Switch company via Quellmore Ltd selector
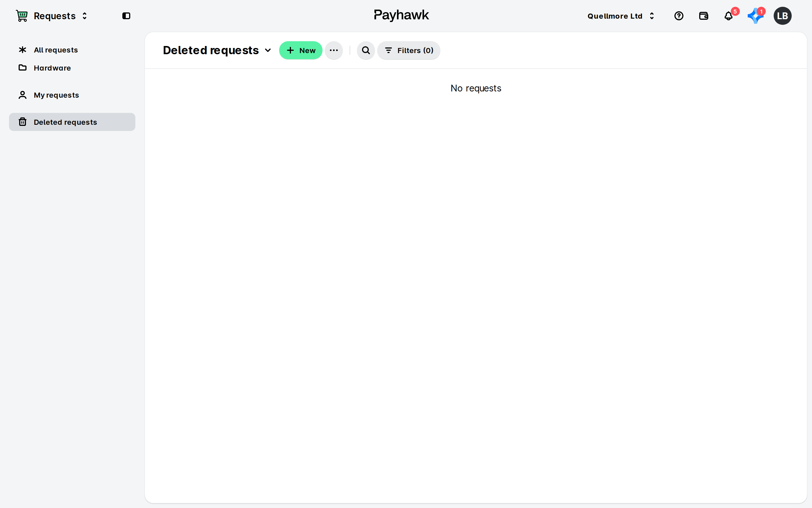This screenshot has height=508, width=812. [621, 16]
